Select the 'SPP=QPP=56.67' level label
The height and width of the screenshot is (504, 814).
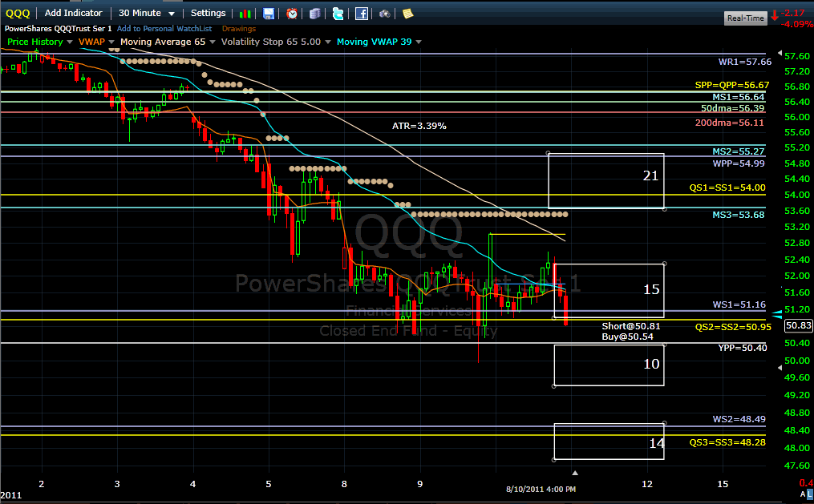click(x=732, y=85)
